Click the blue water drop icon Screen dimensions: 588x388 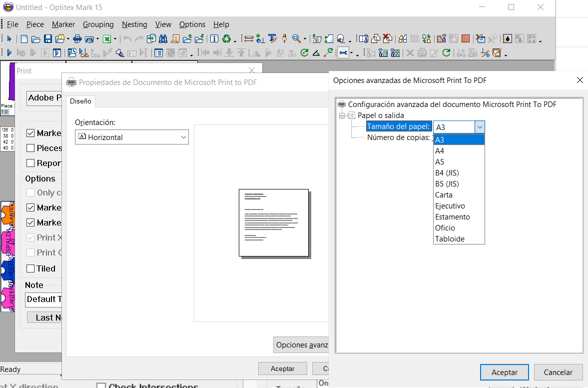tap(508, 38)
